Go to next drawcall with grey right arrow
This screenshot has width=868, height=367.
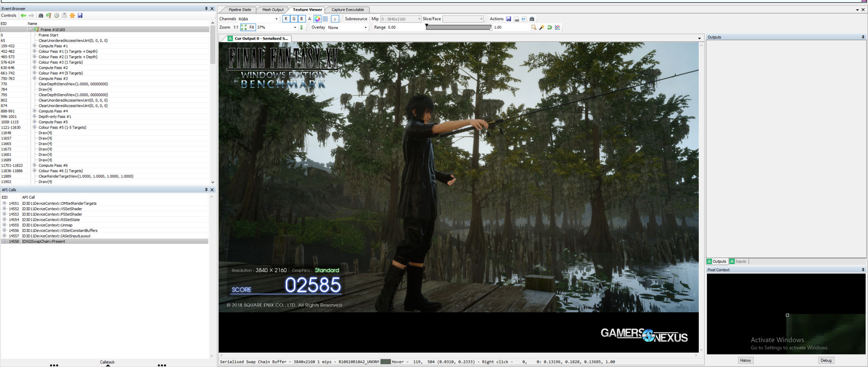(x=31, y=15)
